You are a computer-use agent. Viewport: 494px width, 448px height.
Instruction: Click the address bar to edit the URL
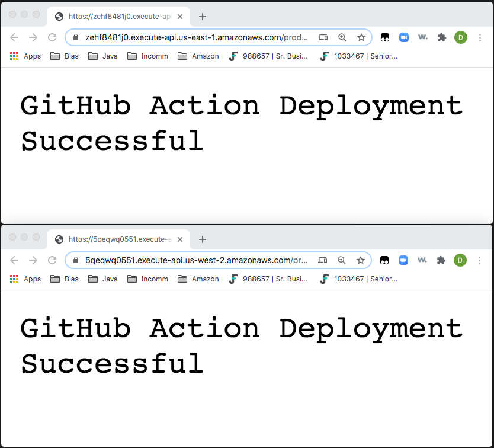195,37
